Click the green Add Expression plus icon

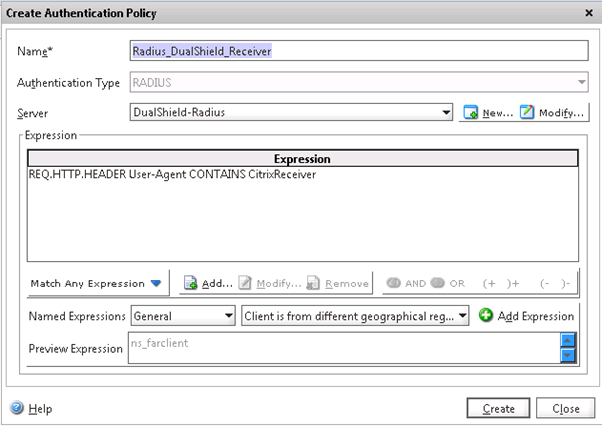[486, 316]
